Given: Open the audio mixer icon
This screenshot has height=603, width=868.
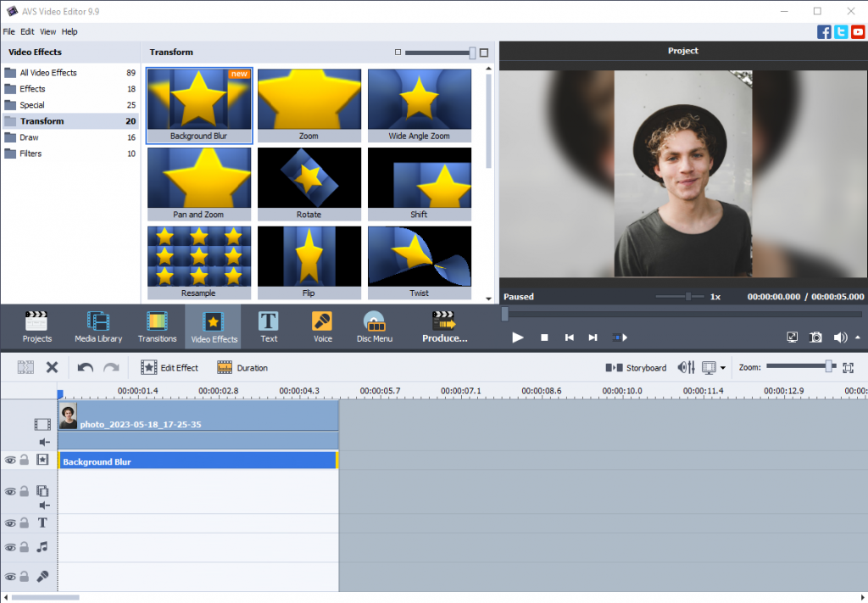Looking at the screenshot, I should click(687, 367).
